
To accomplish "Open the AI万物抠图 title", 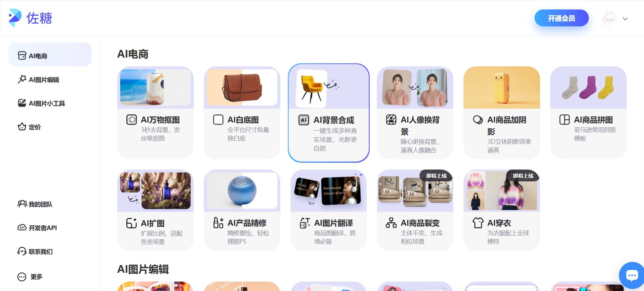I will [x=160, y=120].
